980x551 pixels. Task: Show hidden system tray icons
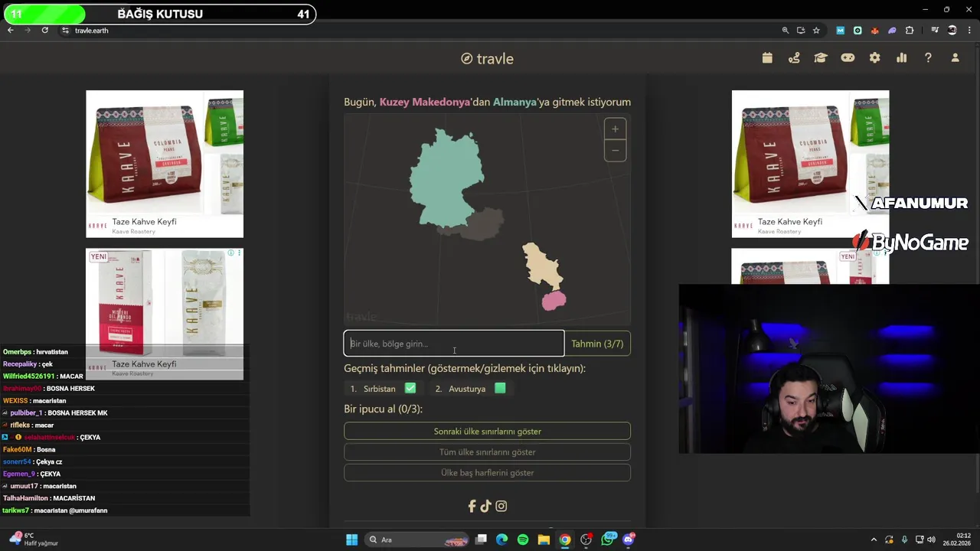[x=874, y=540]
